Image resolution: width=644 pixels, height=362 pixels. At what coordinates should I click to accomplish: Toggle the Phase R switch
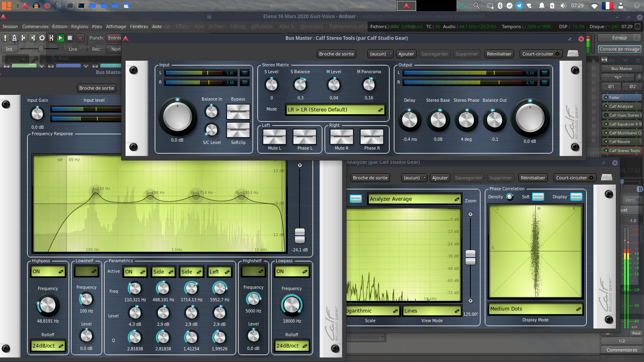[x=372, y=137]
